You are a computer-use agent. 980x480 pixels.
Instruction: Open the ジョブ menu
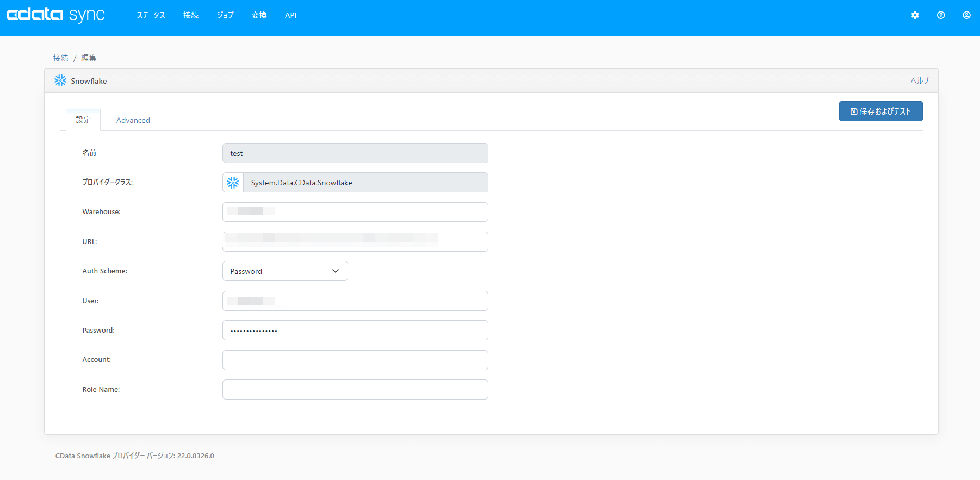click(x=225, y=15)
